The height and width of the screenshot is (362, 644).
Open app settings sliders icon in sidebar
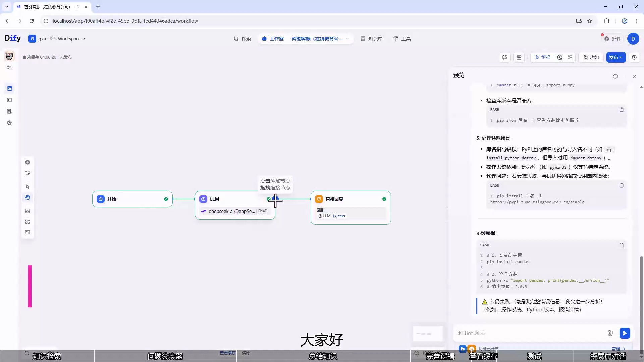point(9,67)
